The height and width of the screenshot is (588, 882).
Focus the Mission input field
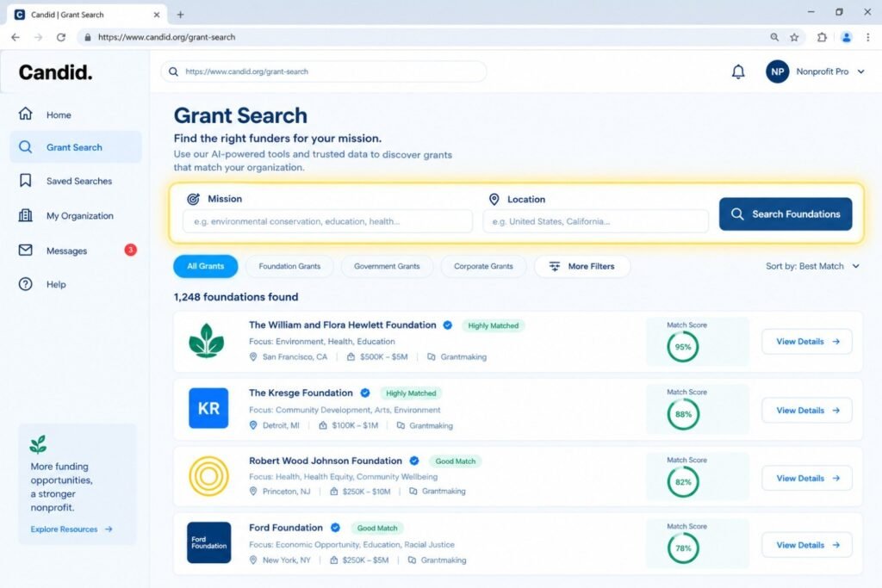coord(327,221)
